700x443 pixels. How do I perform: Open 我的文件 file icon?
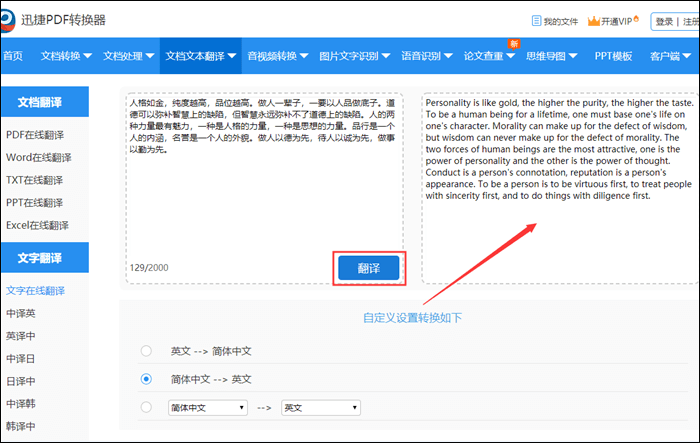click(x=536, y=21)
